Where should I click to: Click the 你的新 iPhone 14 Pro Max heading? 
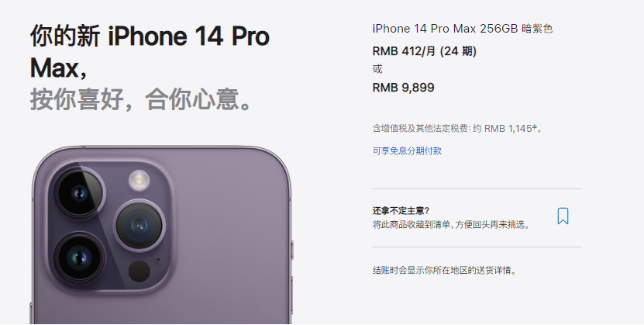[x=150, y=52]
